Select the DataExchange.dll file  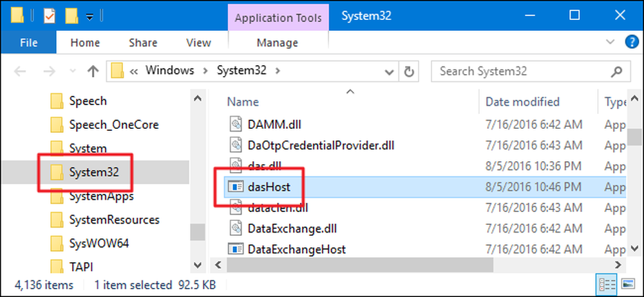point(292,228)
